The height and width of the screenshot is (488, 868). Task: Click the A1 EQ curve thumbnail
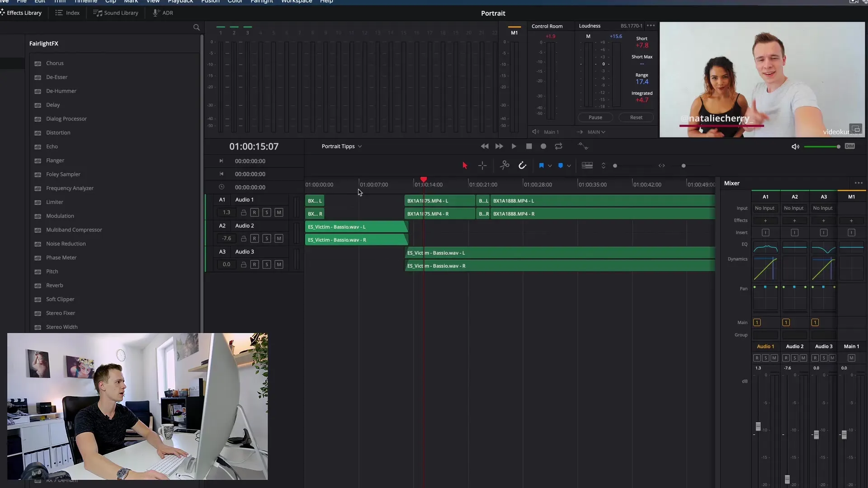[x=765, y=248]
